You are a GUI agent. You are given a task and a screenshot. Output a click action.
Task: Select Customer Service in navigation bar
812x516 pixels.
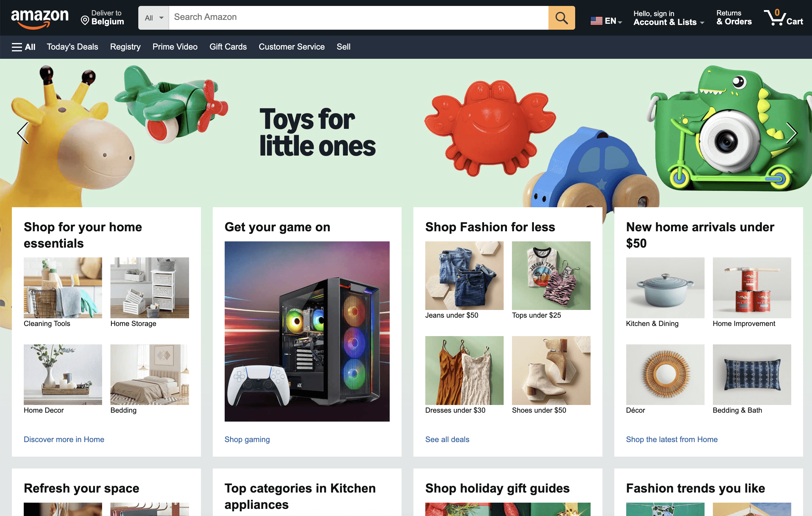click(x=291, y=47)
